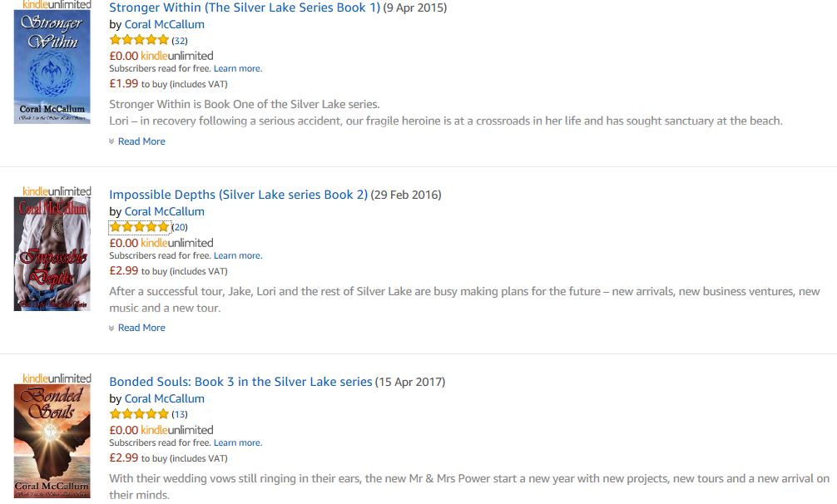Click kindleunlimited logo beside Bonded Souls price
Image resolution: width=837 pixels, height=504 pixels.
pos(177,430)
